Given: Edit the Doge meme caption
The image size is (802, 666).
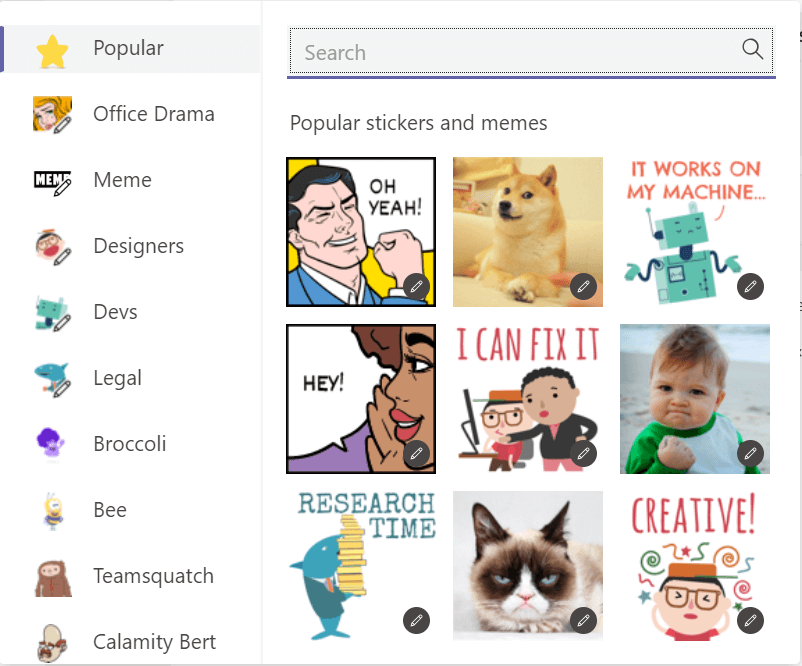Looking at the screenshot, I should coord(583,287).
